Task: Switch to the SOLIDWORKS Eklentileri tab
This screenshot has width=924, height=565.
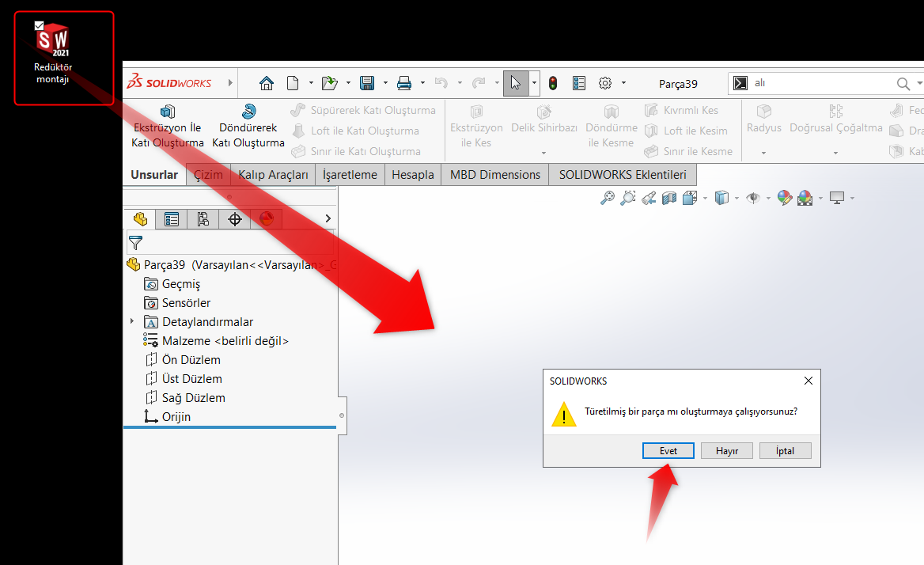Action: coord(623,175)
